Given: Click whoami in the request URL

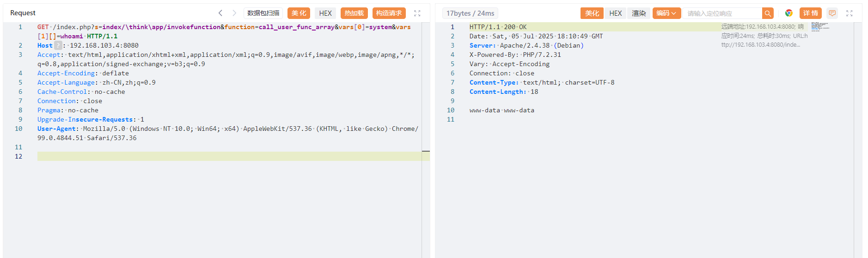Looking at the screenshot, I should coord(72,36).
